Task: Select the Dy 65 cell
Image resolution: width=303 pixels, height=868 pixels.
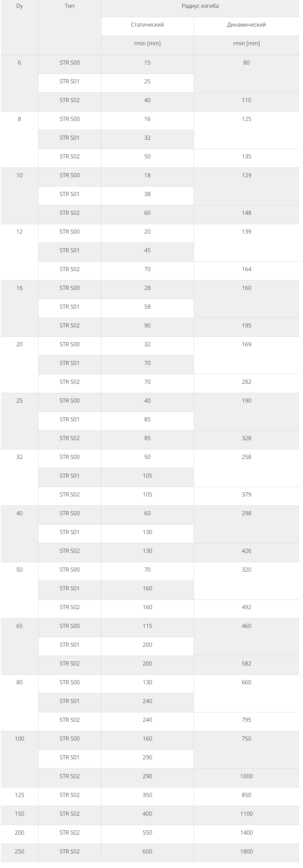Action: (x=19, y=626)
